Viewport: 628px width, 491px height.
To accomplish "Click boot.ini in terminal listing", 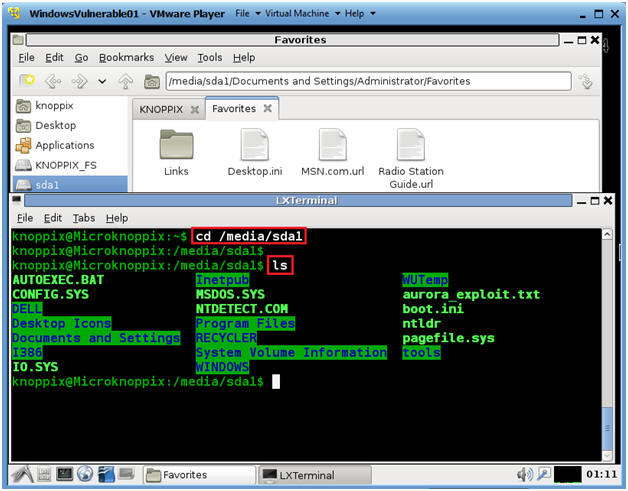I will coord(433,309).
